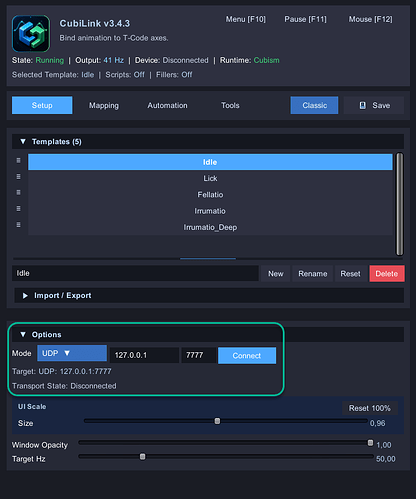416x499 pixels.
Task: Collapse the Options section triangle
Action: [23, 334]
